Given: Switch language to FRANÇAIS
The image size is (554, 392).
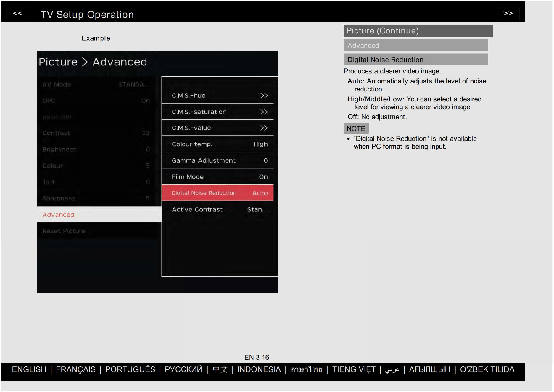Looking at the screenshot, I should pos(76,369).
